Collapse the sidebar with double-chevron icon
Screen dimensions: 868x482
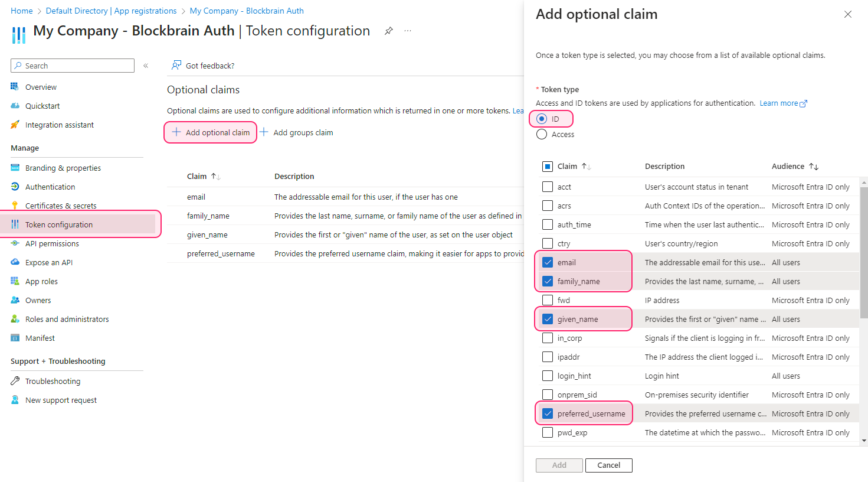tap(146, 66)
